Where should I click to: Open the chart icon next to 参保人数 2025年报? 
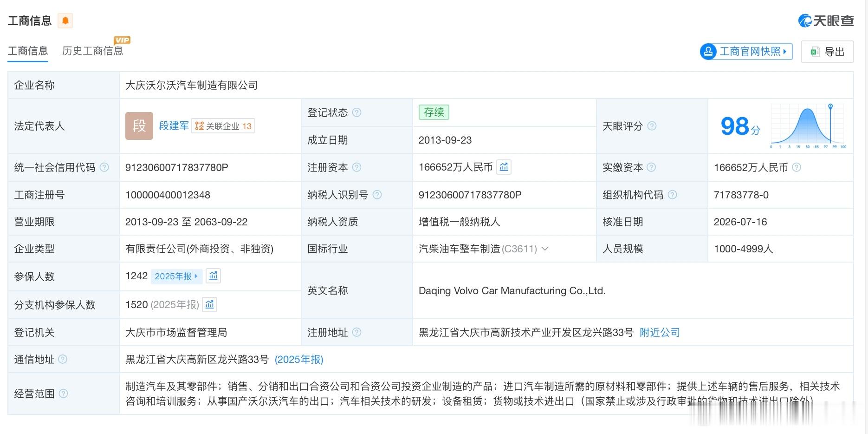pyautogui.click(x=214, y=276)
